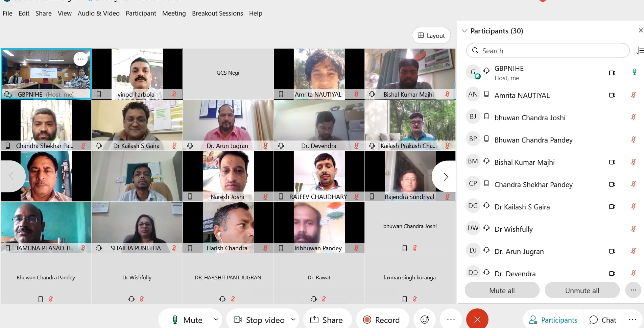
Task: Open the reactions emoji button
Action: (x=425, y=320)
